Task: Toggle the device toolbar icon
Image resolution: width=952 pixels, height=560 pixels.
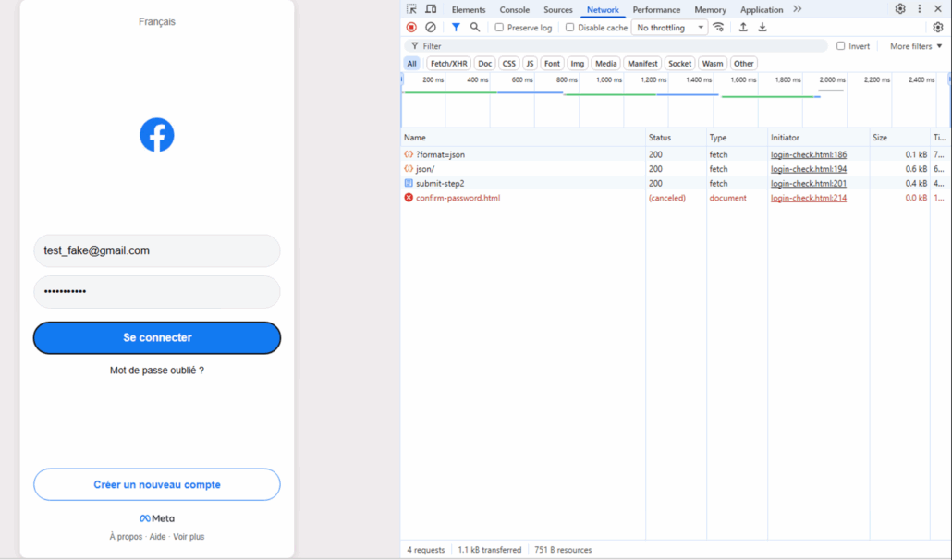Action: click(x=431, y=9)
